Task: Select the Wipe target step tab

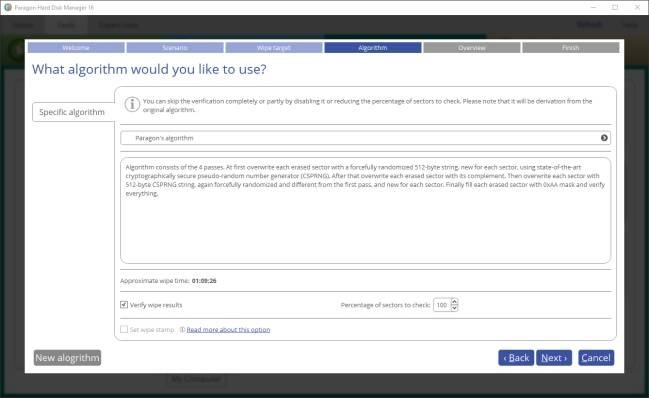Action: (x=274, y=48)
